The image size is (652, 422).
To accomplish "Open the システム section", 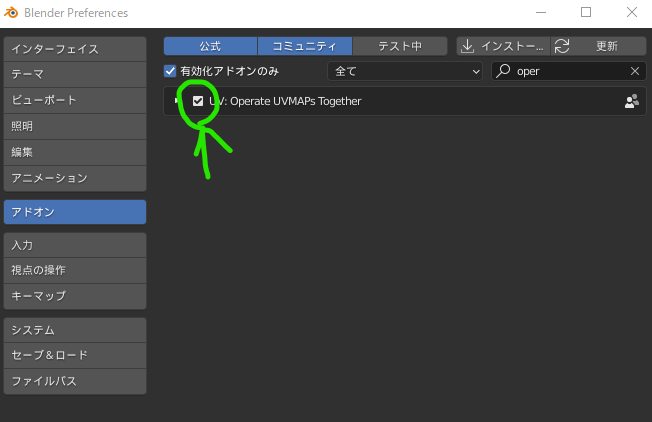I will click(x=75, y=330).
